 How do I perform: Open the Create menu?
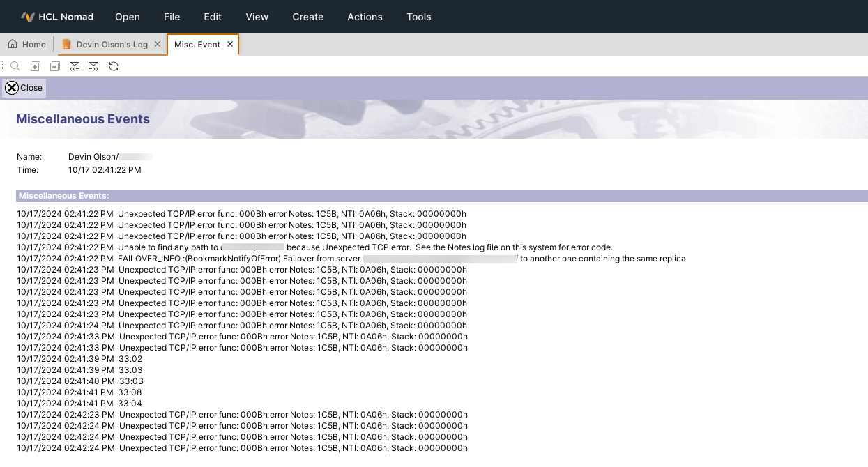[x=308, y=17]
